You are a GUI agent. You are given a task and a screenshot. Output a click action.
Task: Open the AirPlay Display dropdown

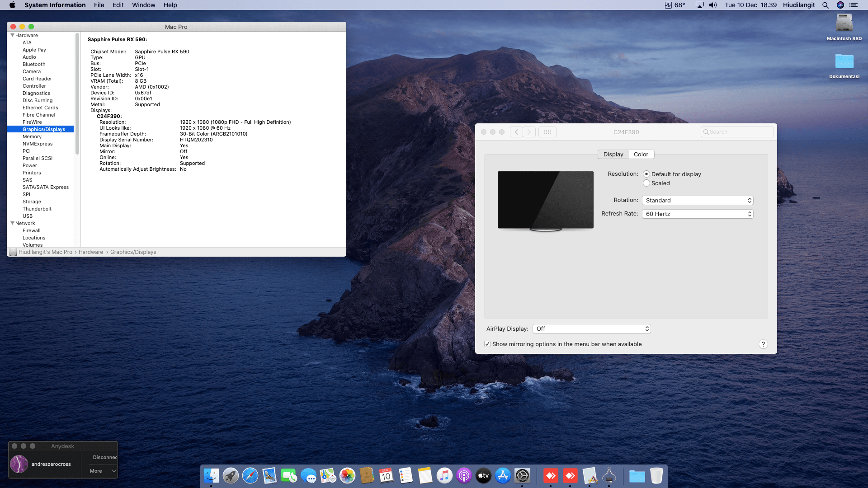(x=591, y=328)
